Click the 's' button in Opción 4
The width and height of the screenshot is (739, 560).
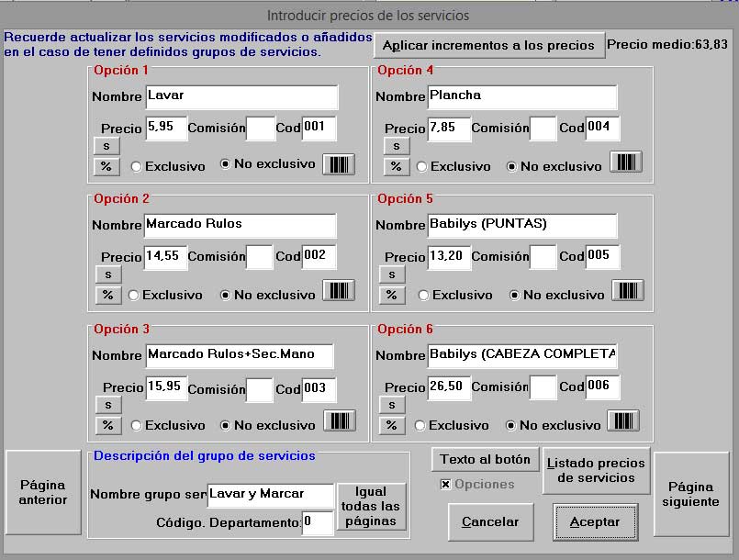click(397, 146)
